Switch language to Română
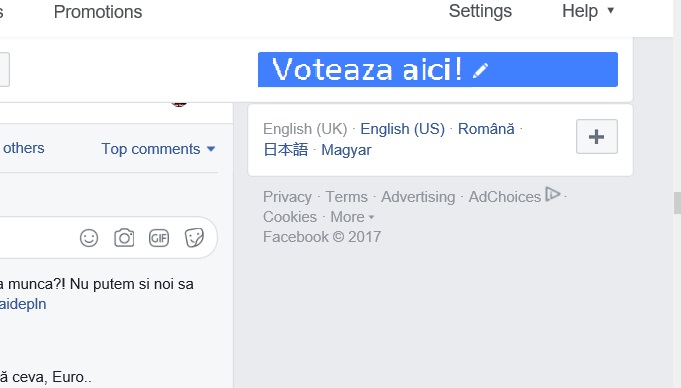 tap(486, 129)
